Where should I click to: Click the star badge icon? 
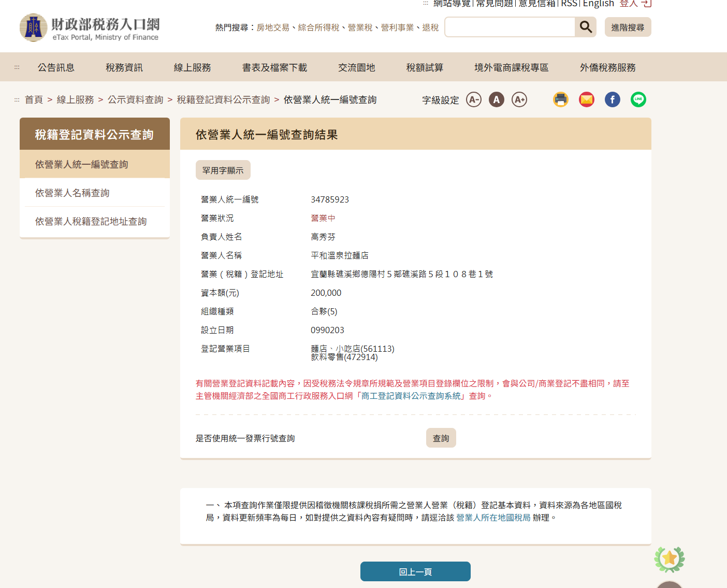[670, 558]
